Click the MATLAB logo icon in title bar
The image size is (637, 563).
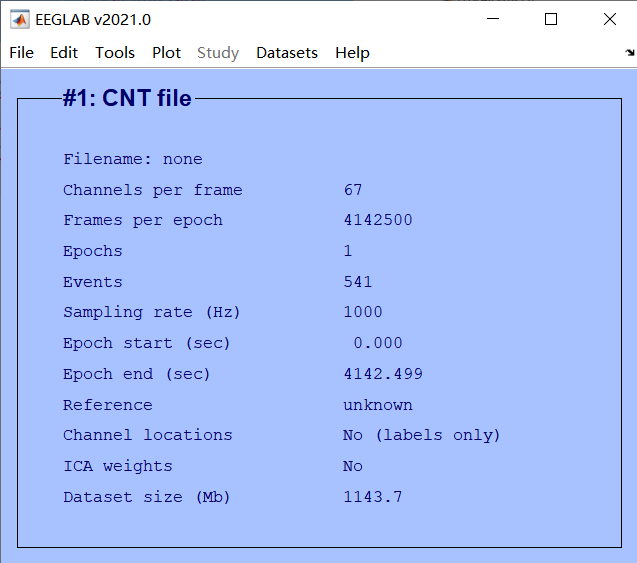point(20,19)
